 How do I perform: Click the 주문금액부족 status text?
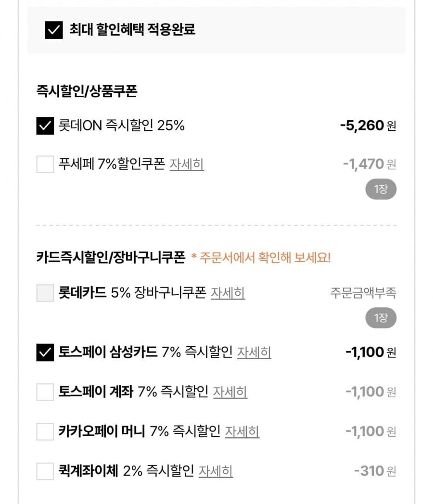(363, 293)
